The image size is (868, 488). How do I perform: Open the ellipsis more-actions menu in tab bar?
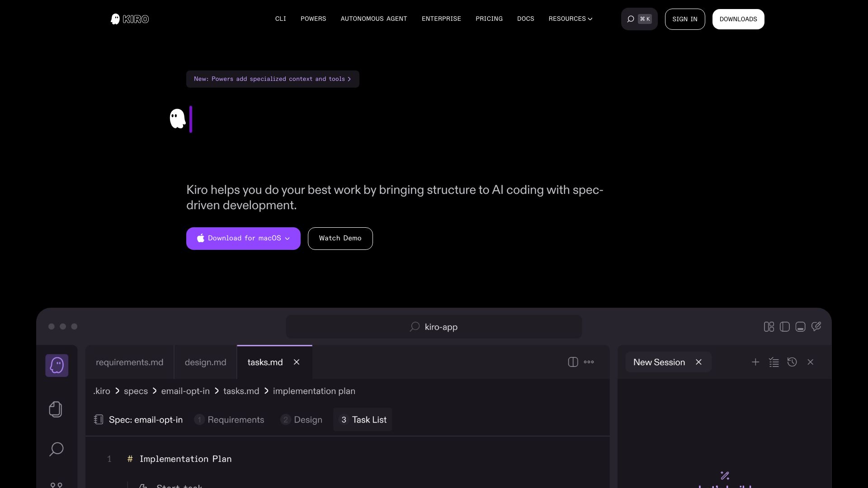click(589, 362)
